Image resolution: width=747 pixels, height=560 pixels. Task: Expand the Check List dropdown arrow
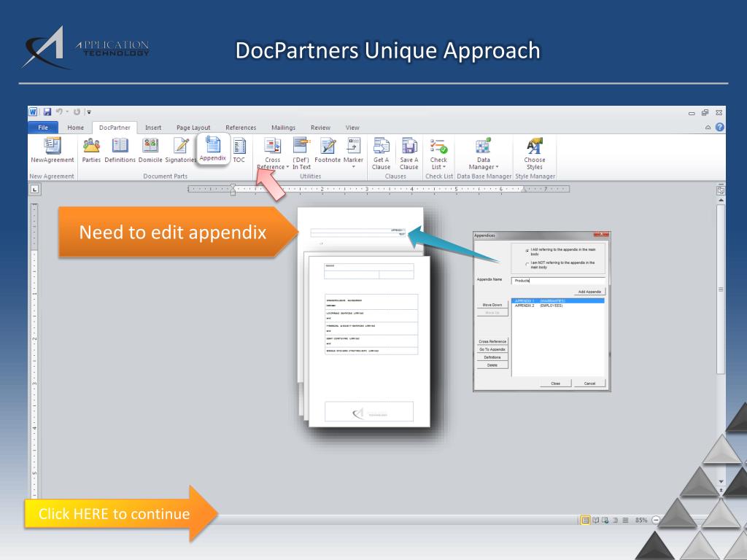(x=444, y=167)
